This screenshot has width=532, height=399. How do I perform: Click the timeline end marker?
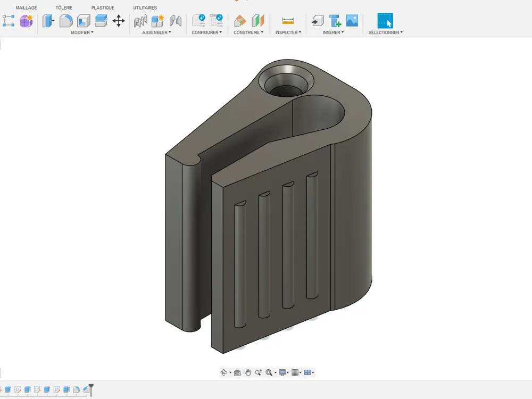tap(91, 390)
